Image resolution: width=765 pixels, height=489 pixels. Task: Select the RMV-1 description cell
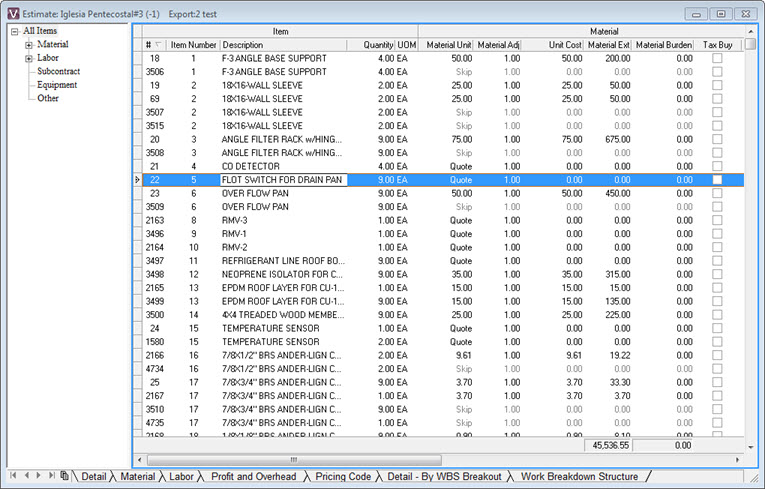point(283,234)
